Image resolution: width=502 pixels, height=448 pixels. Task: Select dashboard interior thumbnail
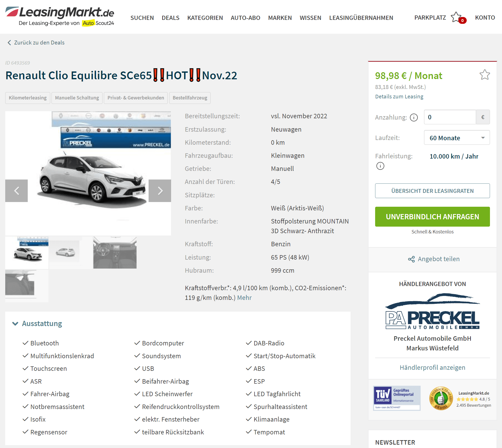coord(115,253)
